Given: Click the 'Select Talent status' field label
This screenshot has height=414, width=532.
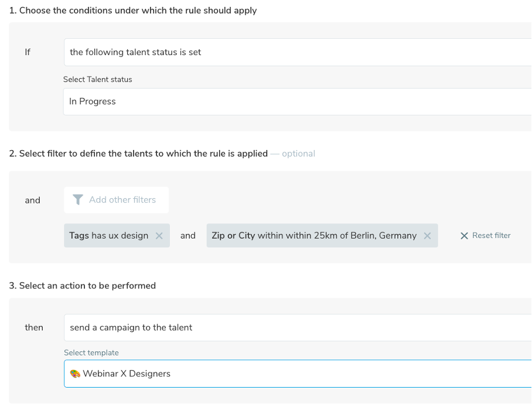Looking at the screenshot, I should point(98,79).
